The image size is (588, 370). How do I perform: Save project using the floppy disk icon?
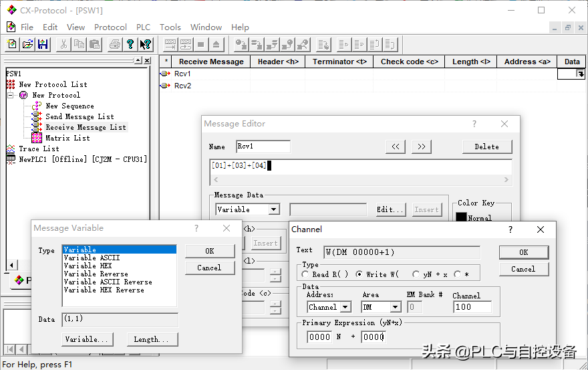click(x=42, y=45)
